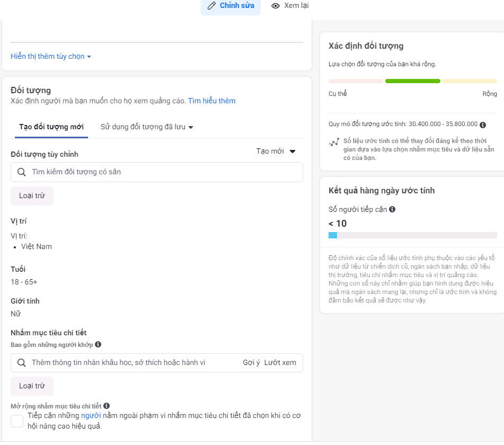Click the info icon beside Số người tiếp cận

pyautogui.click(x=392, y=209)
